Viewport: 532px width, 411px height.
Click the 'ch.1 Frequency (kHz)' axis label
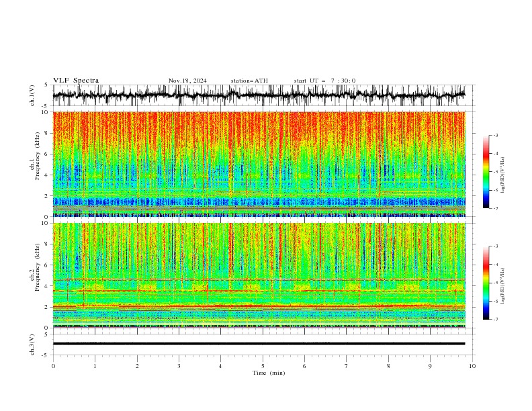(35, 156)
